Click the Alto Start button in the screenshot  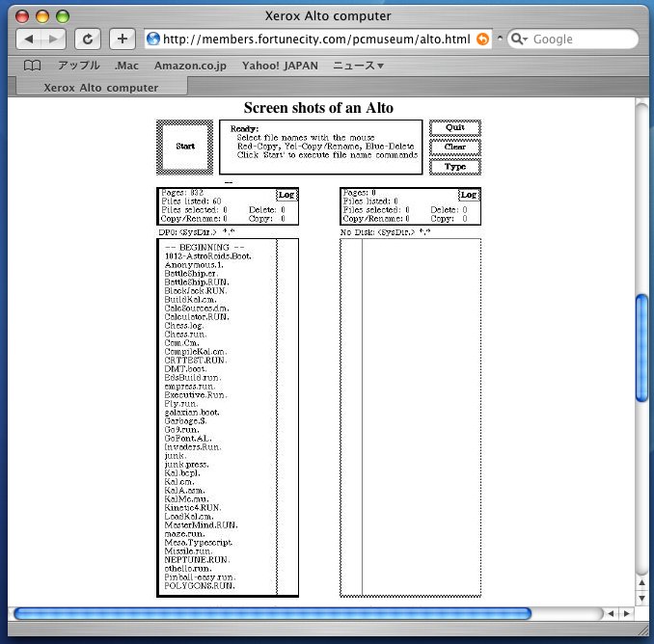[x=185, y=147]
